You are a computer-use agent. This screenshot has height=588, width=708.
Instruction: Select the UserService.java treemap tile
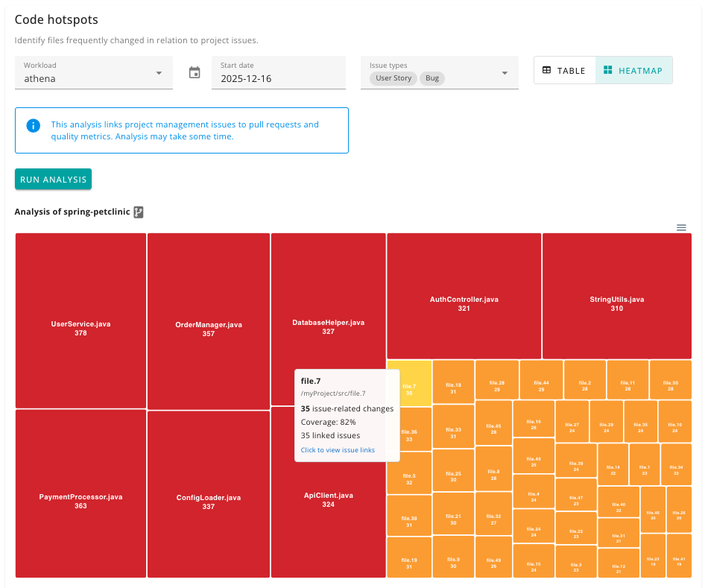tap(80, 320)
